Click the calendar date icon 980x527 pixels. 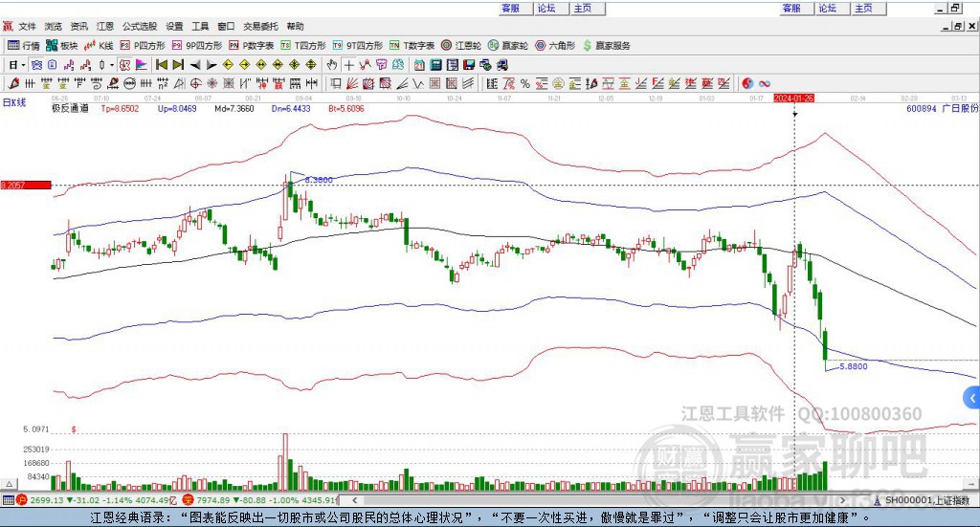click(419, 65)
